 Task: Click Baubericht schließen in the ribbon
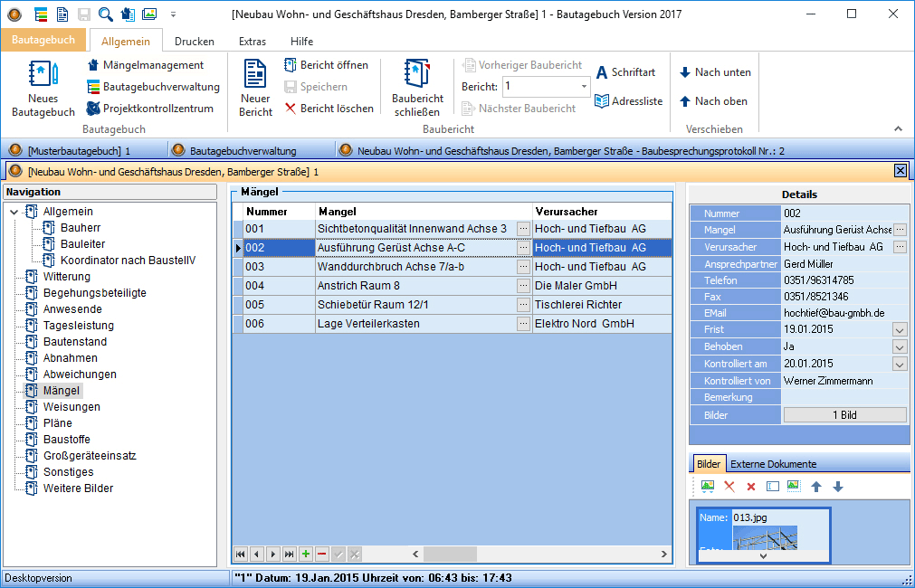click(x=417, y=88)
